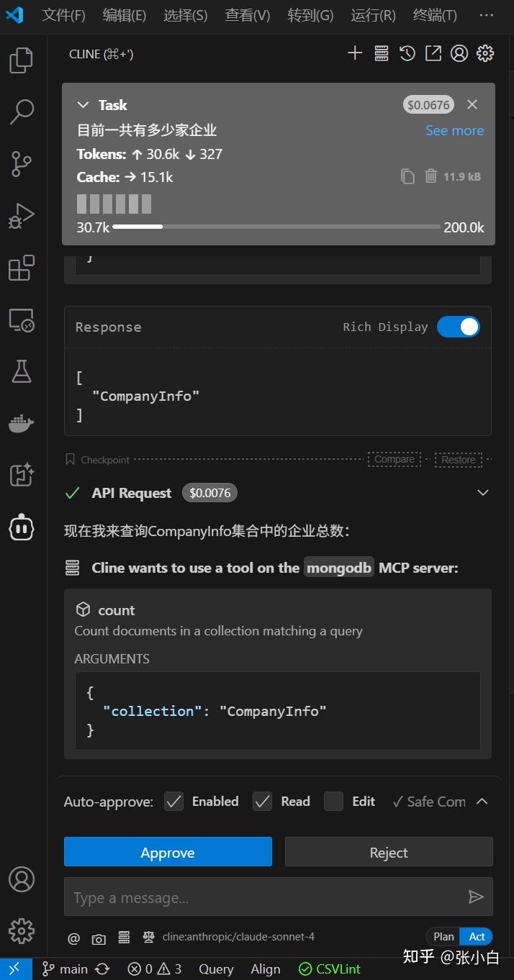Click the context window usage progress bar
Image resolution: width=514 pixels, height=980 pixels.
(276, 227)
